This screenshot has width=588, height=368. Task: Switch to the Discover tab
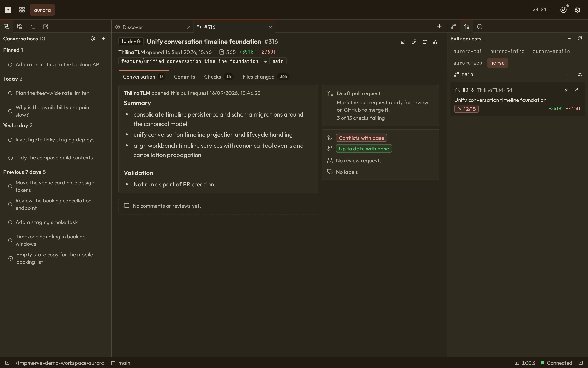coord(153,27)
